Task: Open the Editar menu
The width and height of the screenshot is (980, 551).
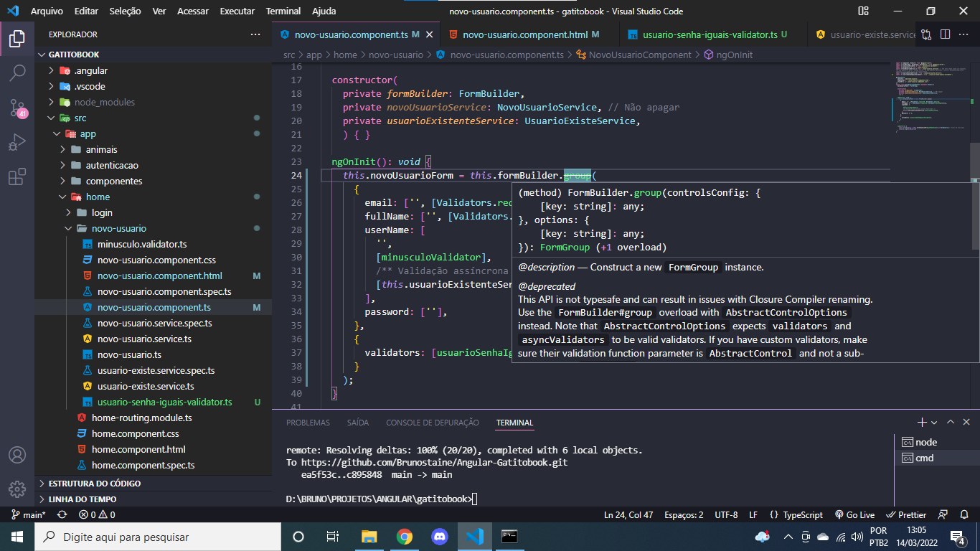Action: tap(86, 11)
